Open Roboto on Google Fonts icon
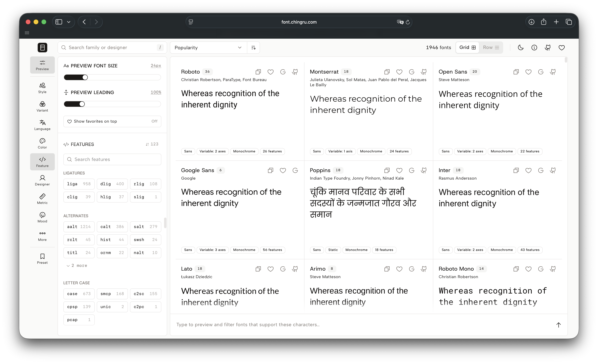598x364 pixels. pyautogui.click(x=283, y=72)
